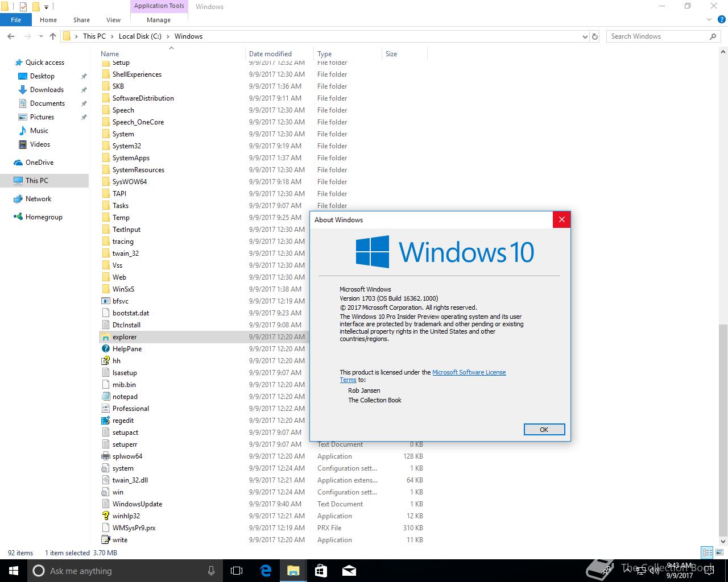Open the Manage tab
Screen dimensions: 728x582
[159, 20]
